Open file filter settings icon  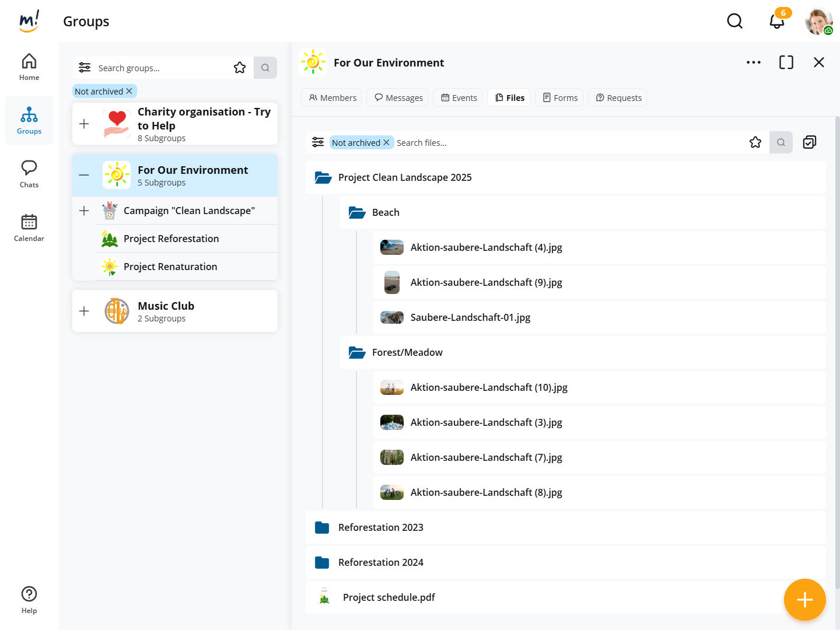click(318, 142)
